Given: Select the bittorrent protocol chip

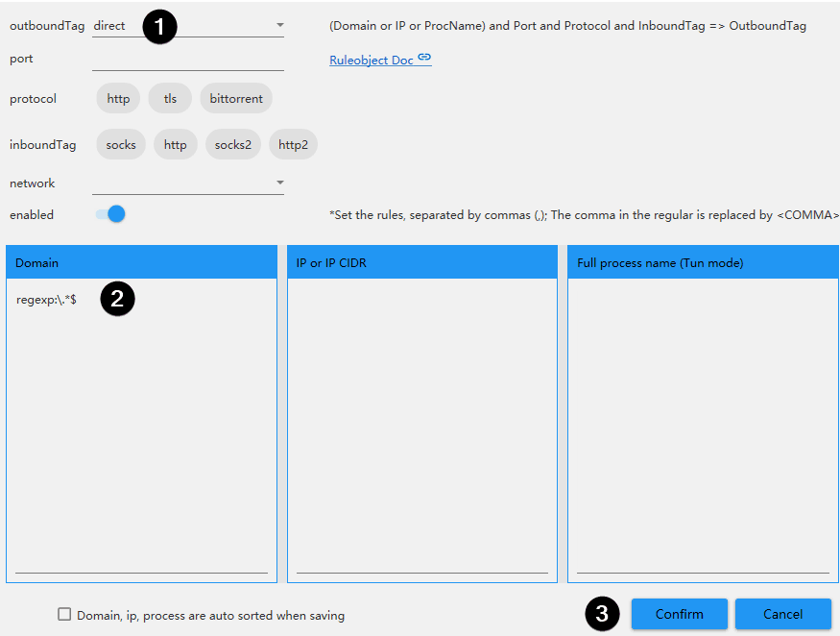Looking at the screenshot, I should [236, 98].
